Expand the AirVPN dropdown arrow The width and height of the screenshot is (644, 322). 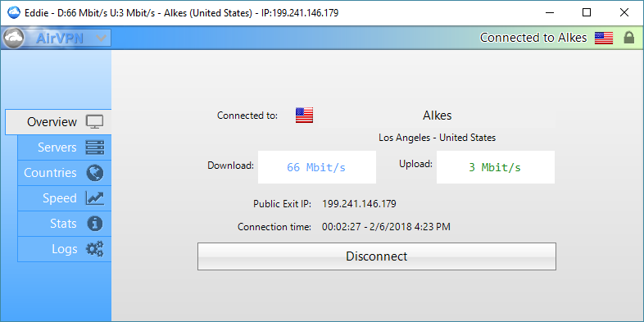tap(101, 39)
